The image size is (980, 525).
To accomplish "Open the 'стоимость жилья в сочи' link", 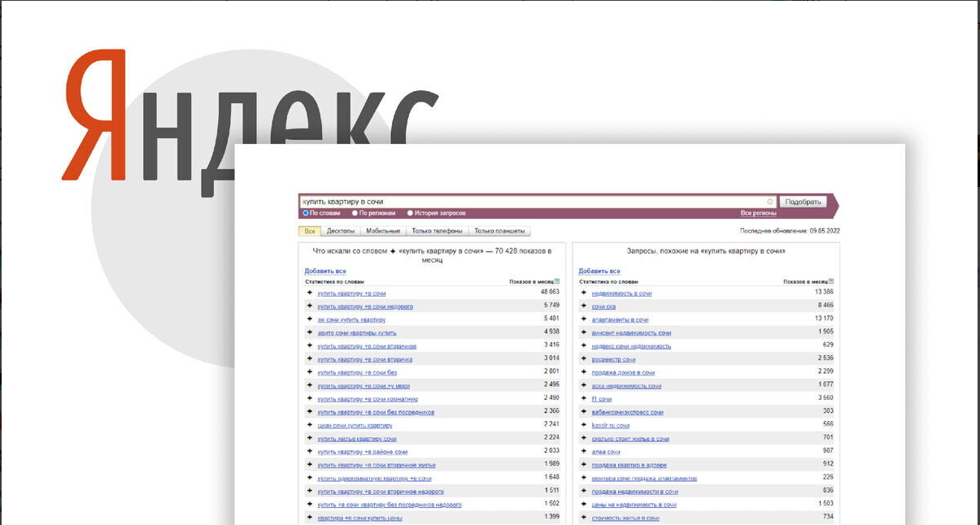I will tap(625, 518).
